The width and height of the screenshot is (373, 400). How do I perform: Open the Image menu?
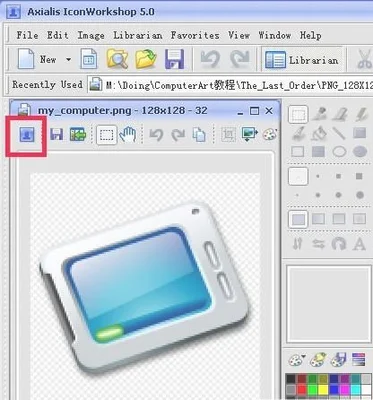91,35
